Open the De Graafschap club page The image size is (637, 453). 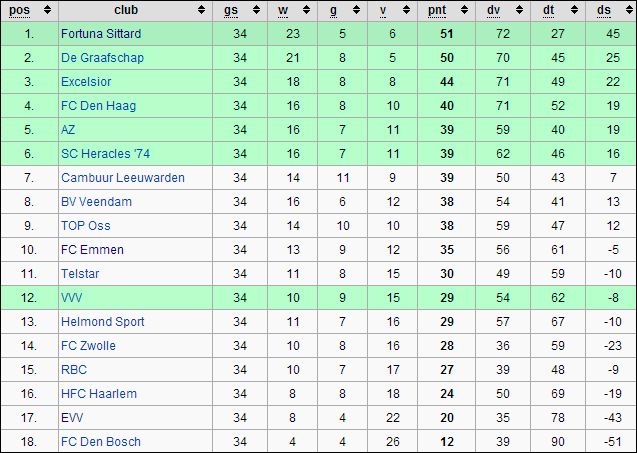(x=102, y=58)
